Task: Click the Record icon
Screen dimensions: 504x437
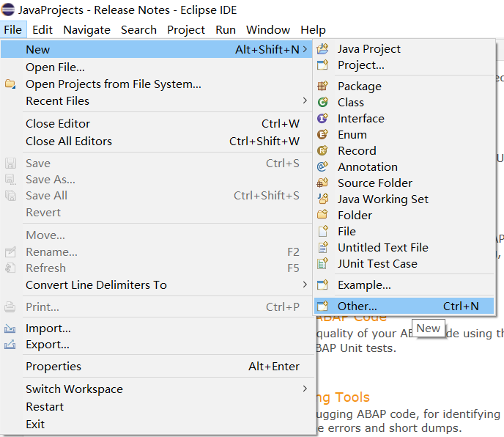Action: coord(323,150)
